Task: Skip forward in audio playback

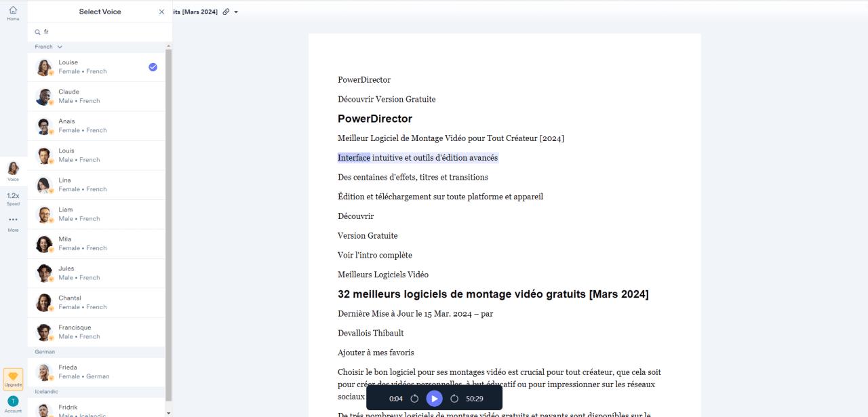Action: (x=454, y=399)
